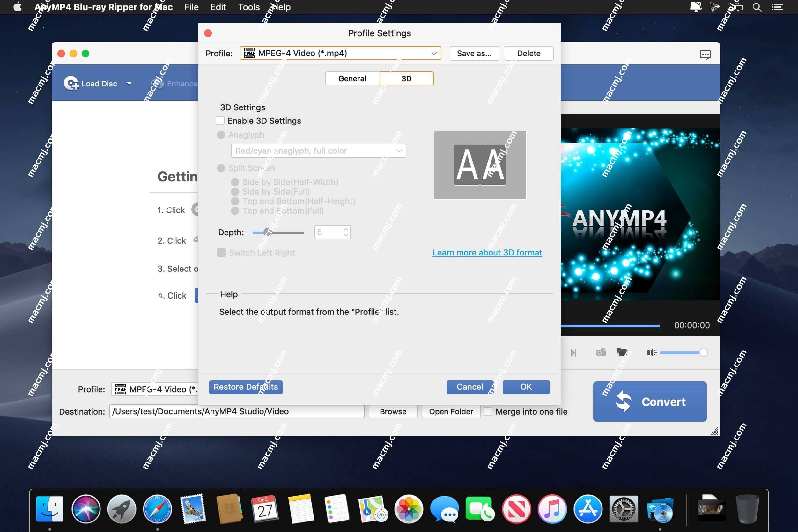Viewport: 798px width, 532px height.
Task: Click Destination path field
Action: point(237,411)
